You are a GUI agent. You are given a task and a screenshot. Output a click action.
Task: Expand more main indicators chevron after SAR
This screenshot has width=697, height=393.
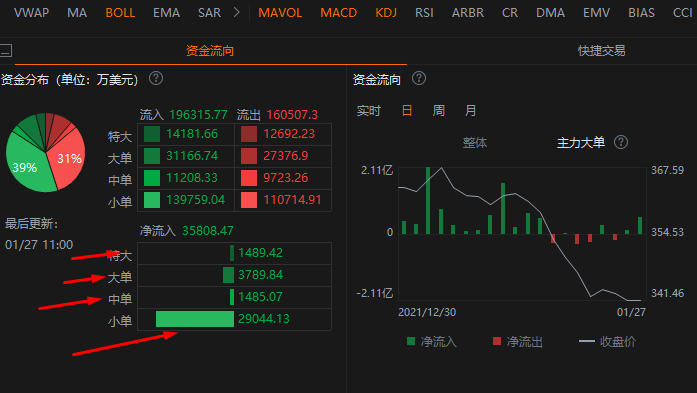click(236, 12)
